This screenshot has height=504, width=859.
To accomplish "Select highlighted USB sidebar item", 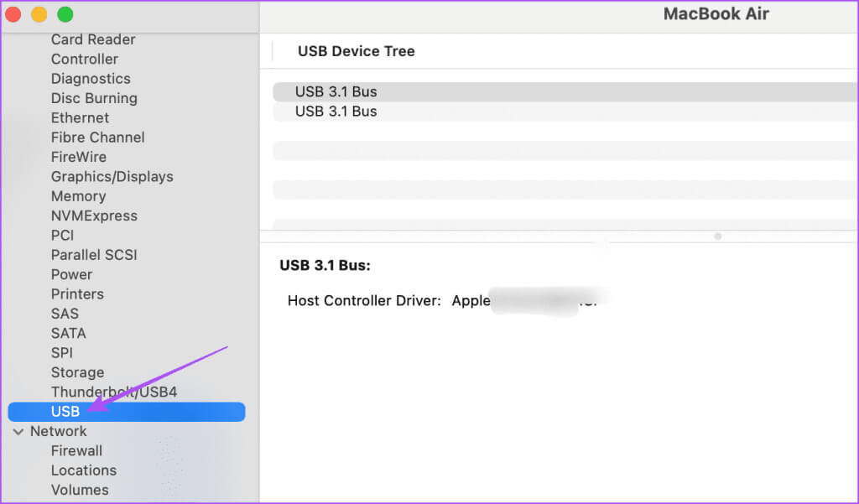I will point(127,412).
